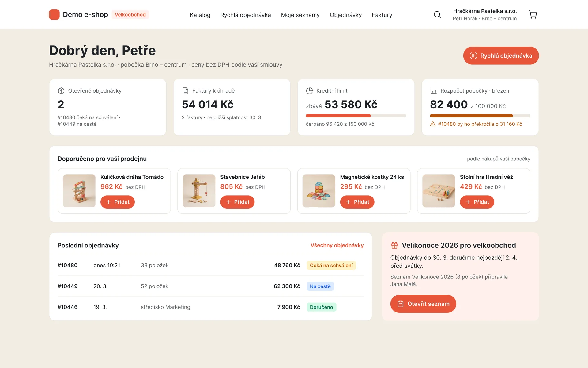The image size is (588, 368).
Task: Open the Stavebnice Jeřáb product thumbnail
Action: point(199,191)
